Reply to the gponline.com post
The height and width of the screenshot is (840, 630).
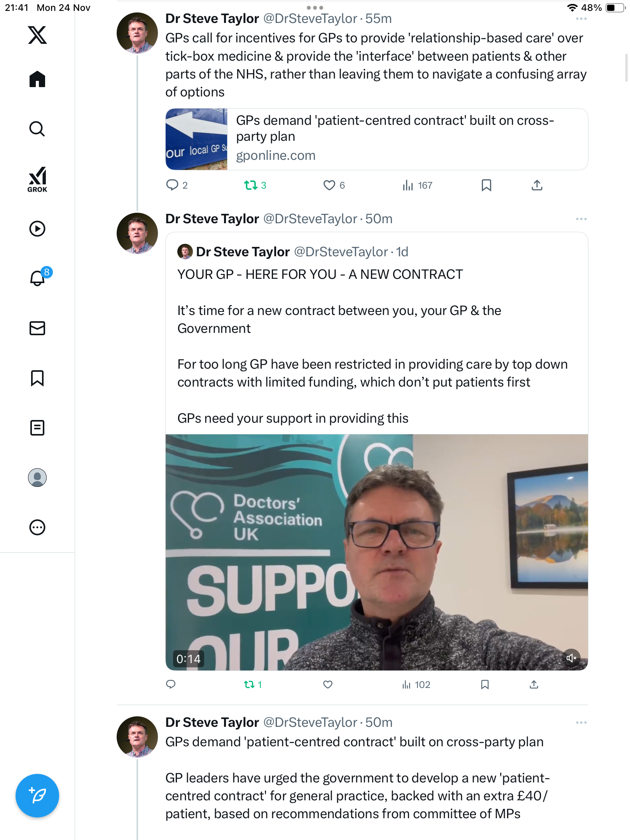172,185
